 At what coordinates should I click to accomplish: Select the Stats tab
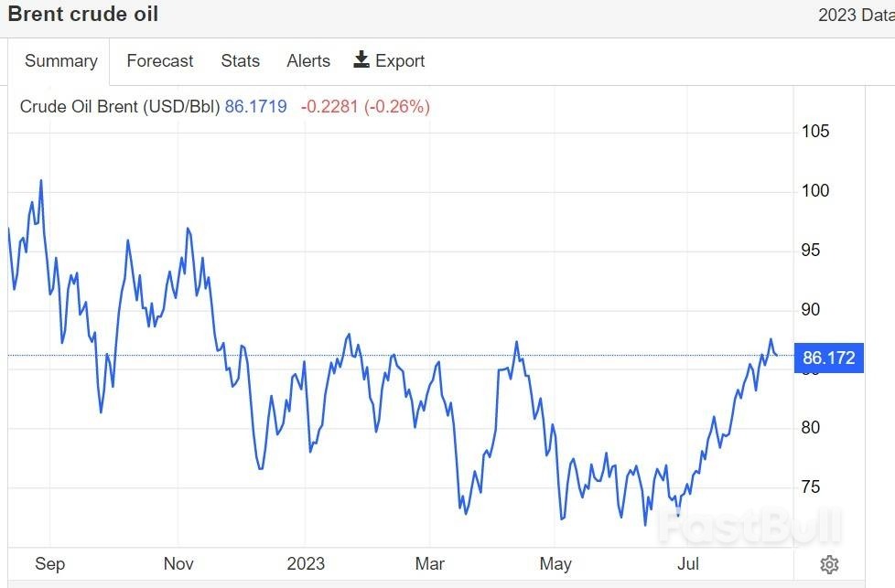(240, 61)
